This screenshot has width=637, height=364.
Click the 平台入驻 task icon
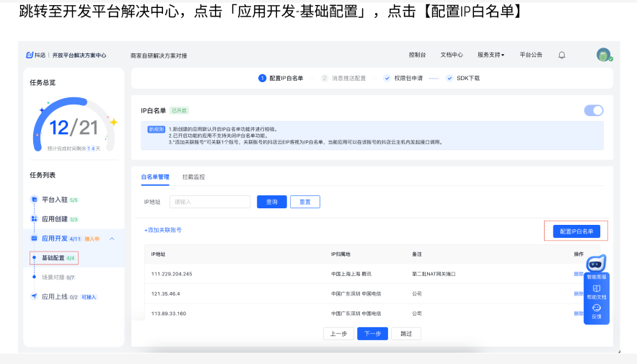tap(34, 199)
